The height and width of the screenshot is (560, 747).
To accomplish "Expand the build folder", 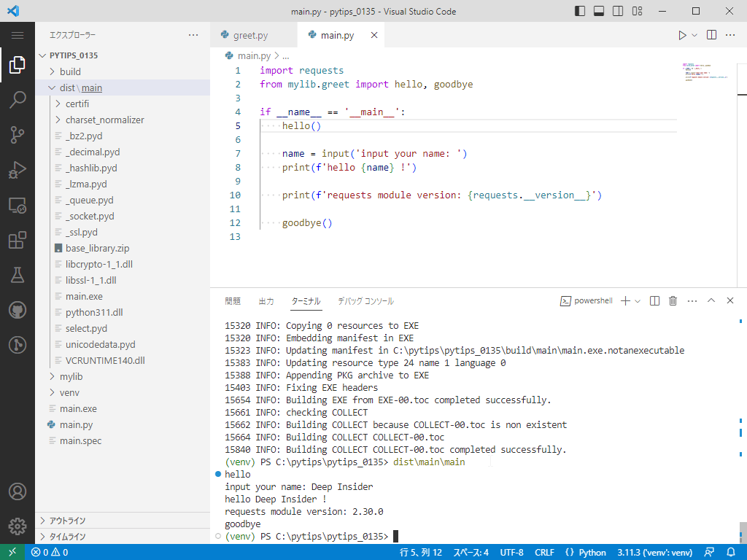I will coord(70,71).
